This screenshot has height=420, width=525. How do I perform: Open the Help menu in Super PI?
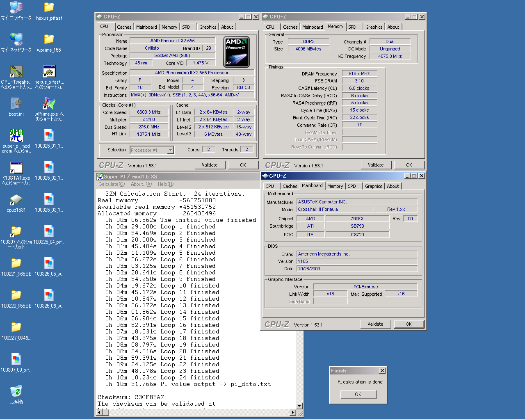pos(165,184)
